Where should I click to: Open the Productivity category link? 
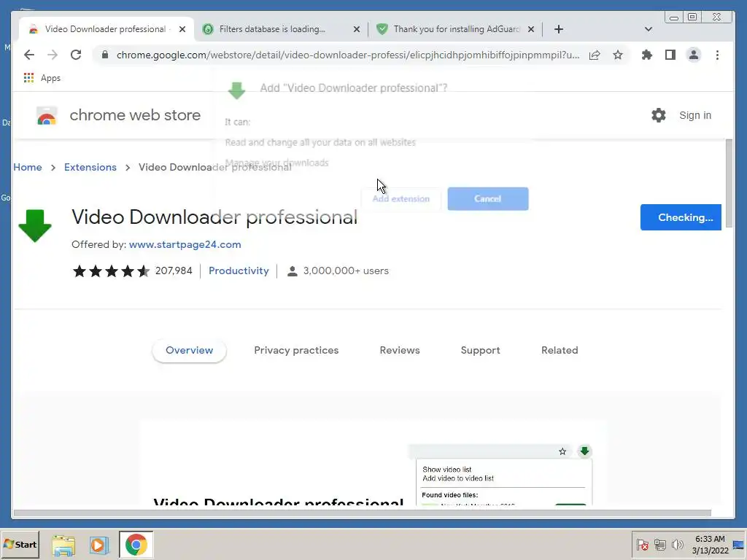[x=239, y=271]
